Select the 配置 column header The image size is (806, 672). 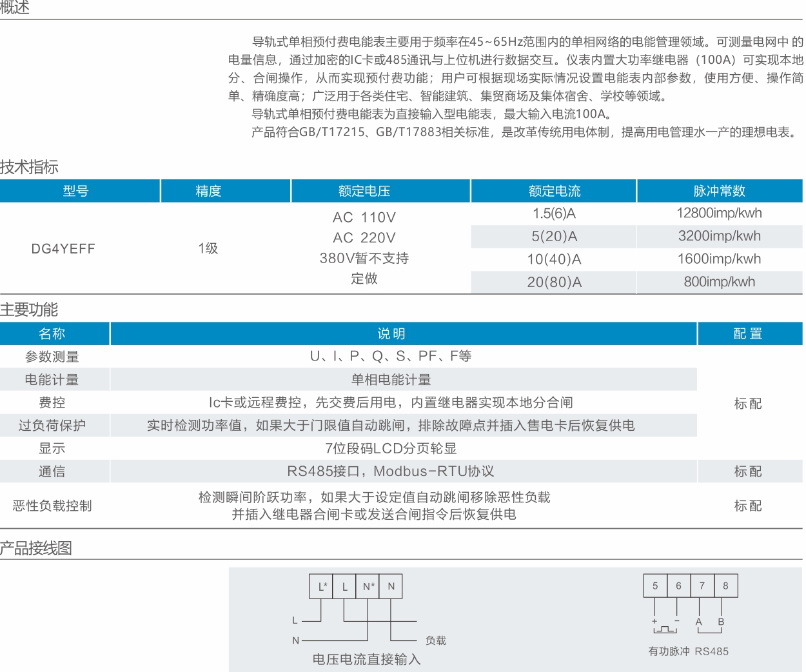[x=748, y=333]
